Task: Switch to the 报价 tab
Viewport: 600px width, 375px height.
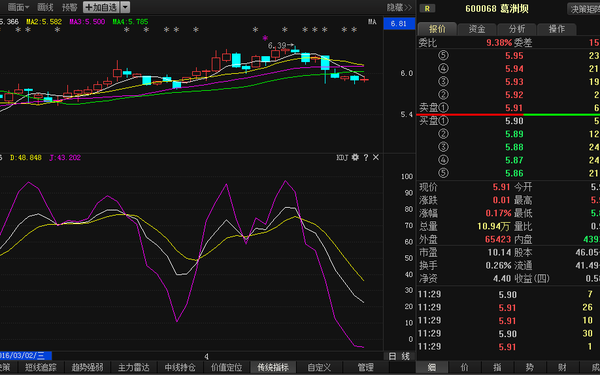Action: point(437,29)
